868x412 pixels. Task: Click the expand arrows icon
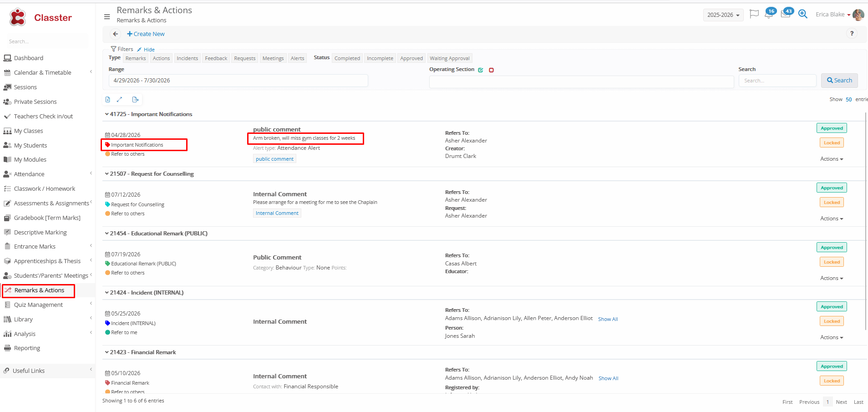120,100
